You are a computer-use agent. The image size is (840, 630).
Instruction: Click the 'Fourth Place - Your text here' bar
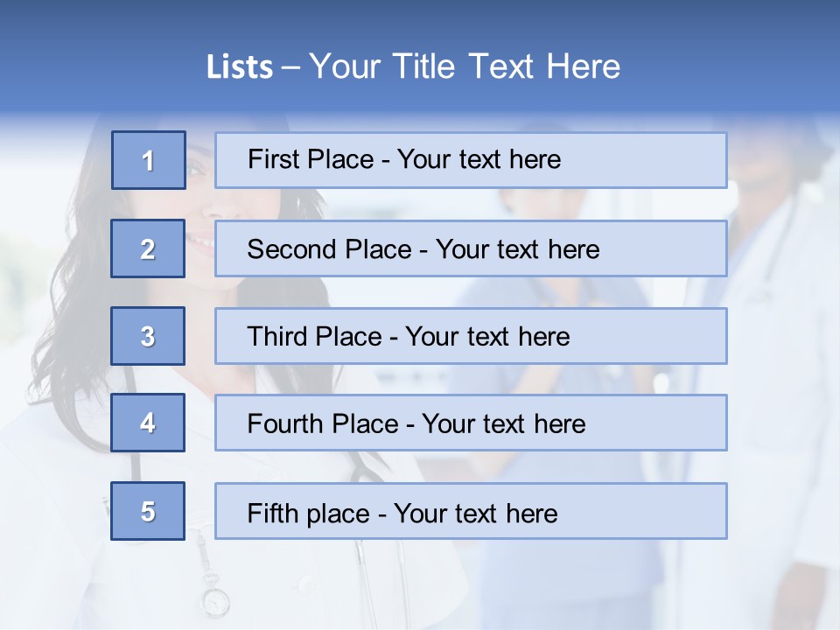tap(471, 423)
